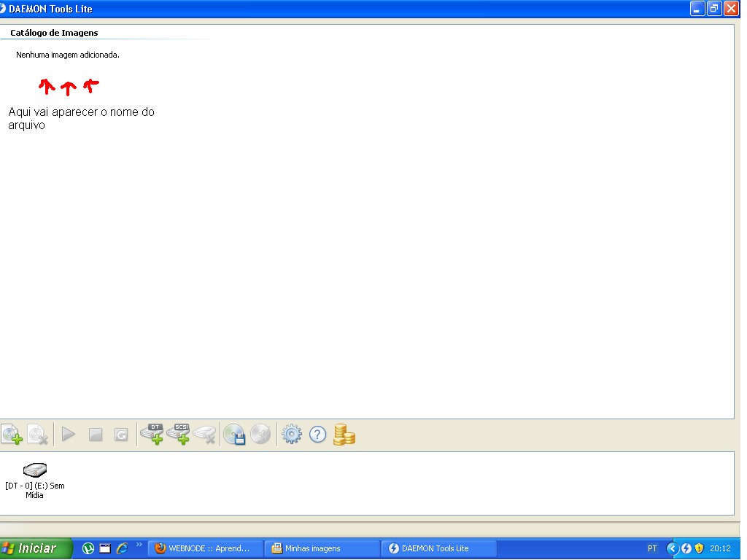Click the Make Disc Image icon
The height and width of the screenshot is (560, 747).
tap(234, 435)
